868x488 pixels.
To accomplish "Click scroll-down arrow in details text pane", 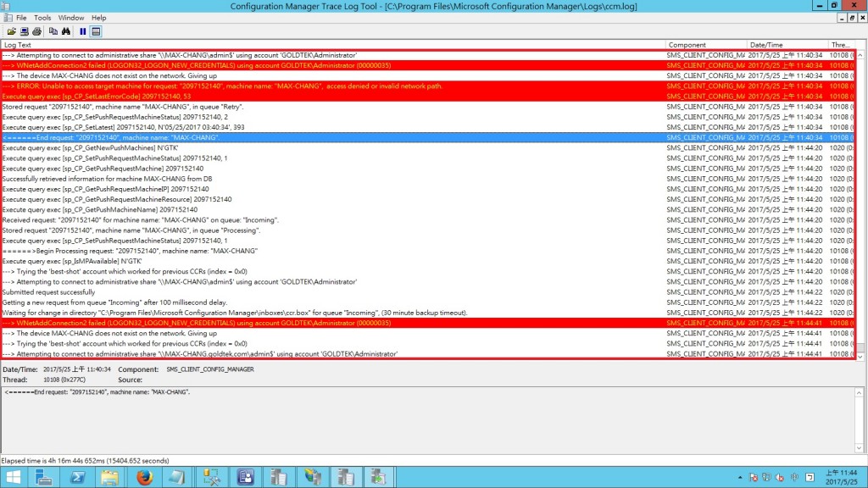I will (x=859, y=447).
